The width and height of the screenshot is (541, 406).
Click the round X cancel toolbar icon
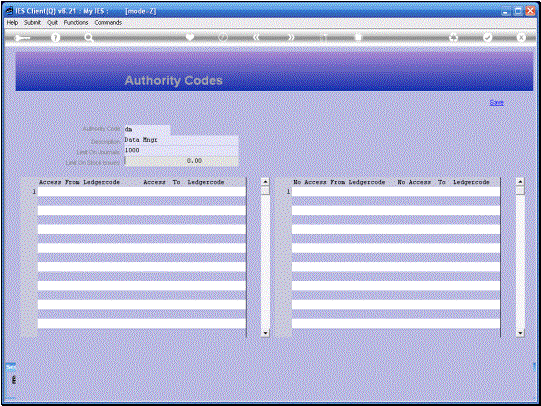click(521, 37)
